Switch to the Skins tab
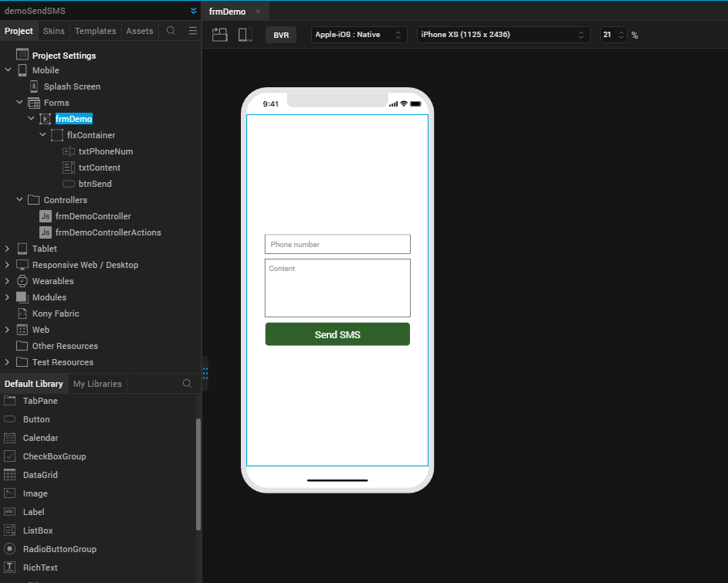728x583 pixels. point(54,31)
